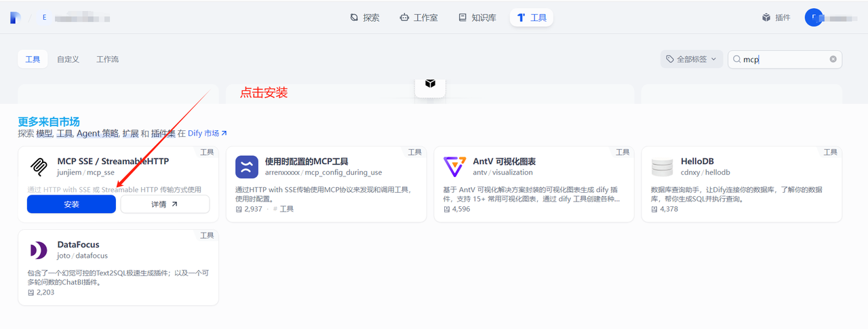868x329 pixels.
Task: Switch to the 工具 sub-tab
Action: 33,59
